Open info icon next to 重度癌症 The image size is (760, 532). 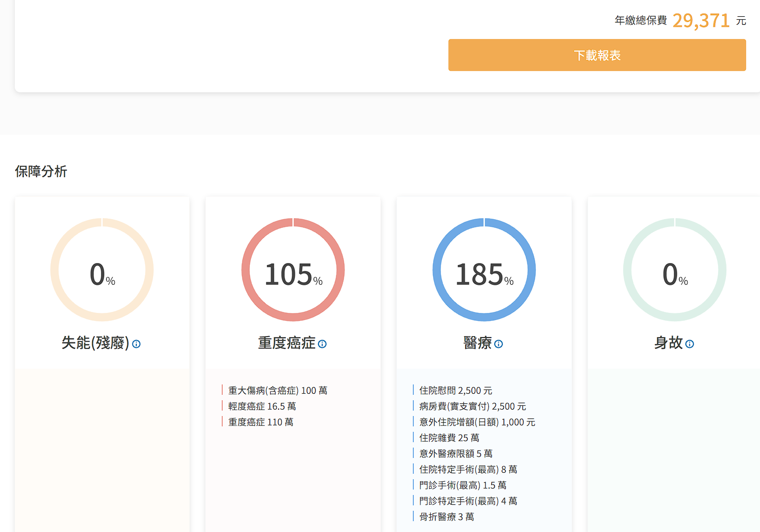(322, 344)
